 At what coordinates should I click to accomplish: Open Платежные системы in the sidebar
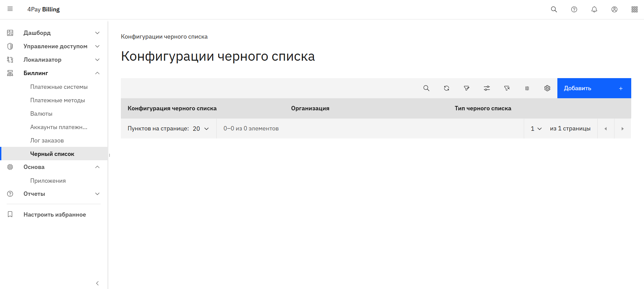[x=59, y=87]
